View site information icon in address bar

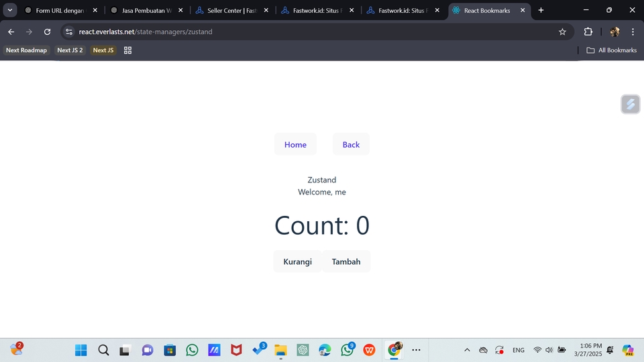[69, 32]
